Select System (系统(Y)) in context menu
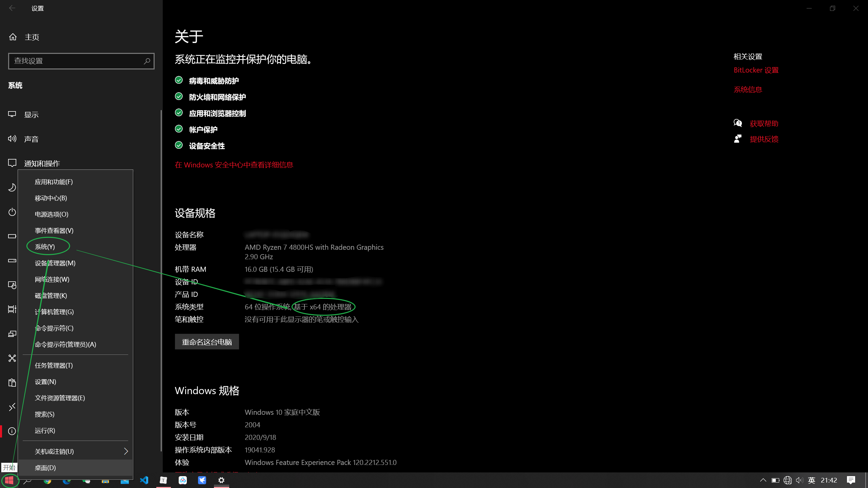 click(x=75, y=247)
